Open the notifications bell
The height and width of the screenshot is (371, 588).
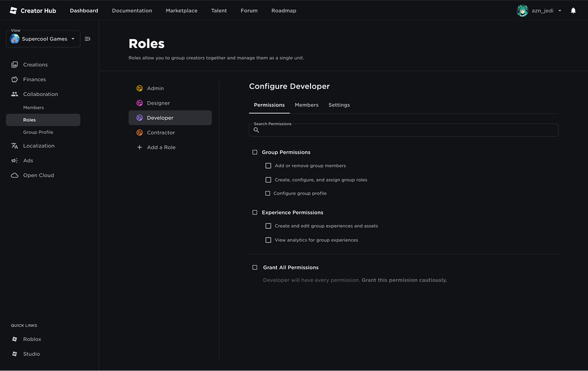tap(573, 10)
